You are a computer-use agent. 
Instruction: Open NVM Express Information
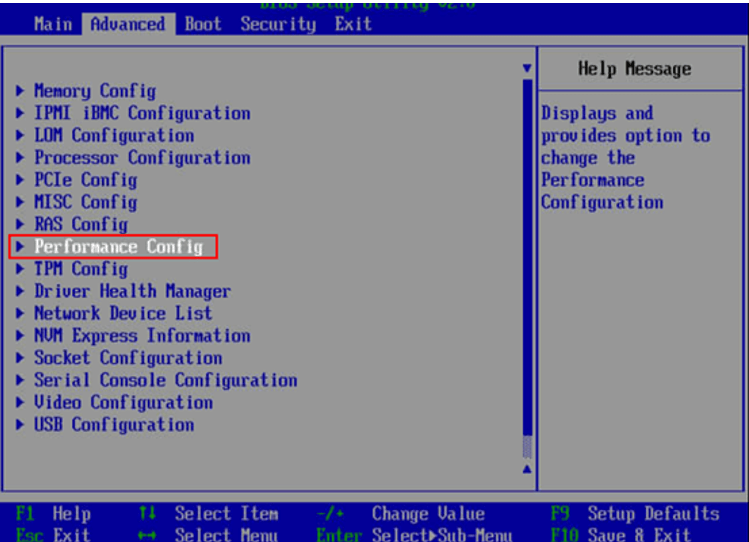(142, 336)
